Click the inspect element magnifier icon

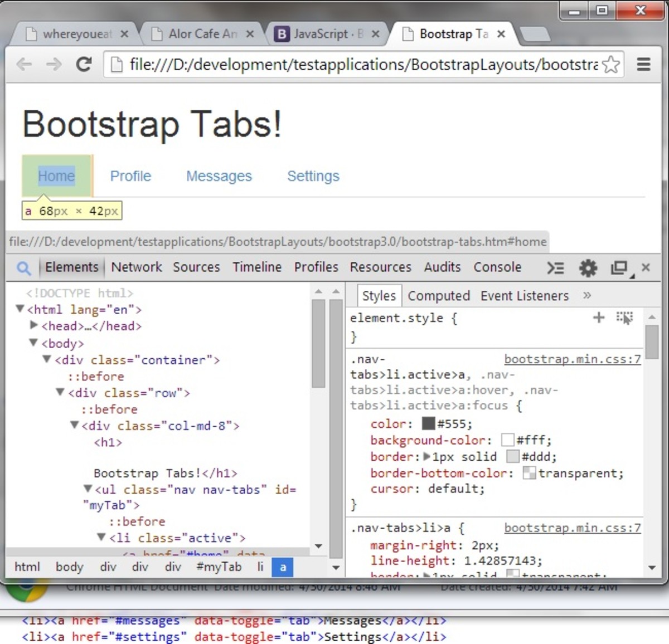pyautogui.click(x=23, y=268)
